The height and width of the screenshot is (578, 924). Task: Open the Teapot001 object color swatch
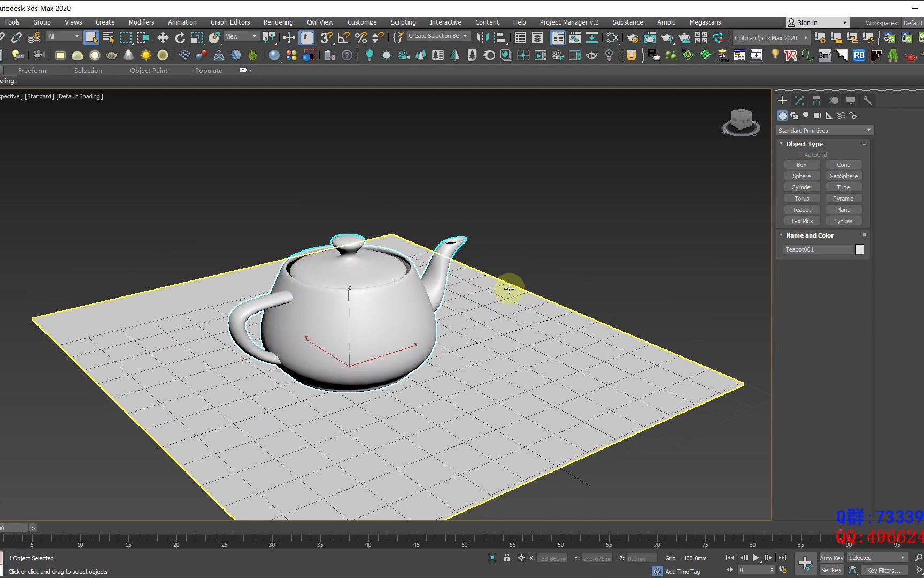tap(859, 249)
